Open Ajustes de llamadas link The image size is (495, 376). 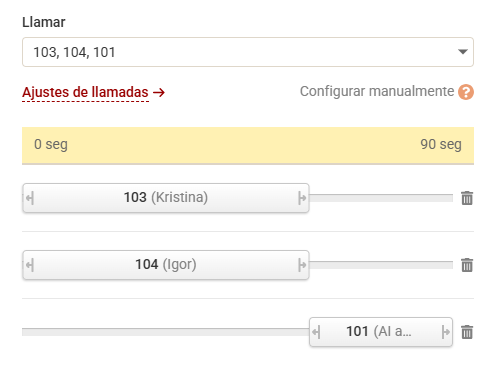coord(93,92)
